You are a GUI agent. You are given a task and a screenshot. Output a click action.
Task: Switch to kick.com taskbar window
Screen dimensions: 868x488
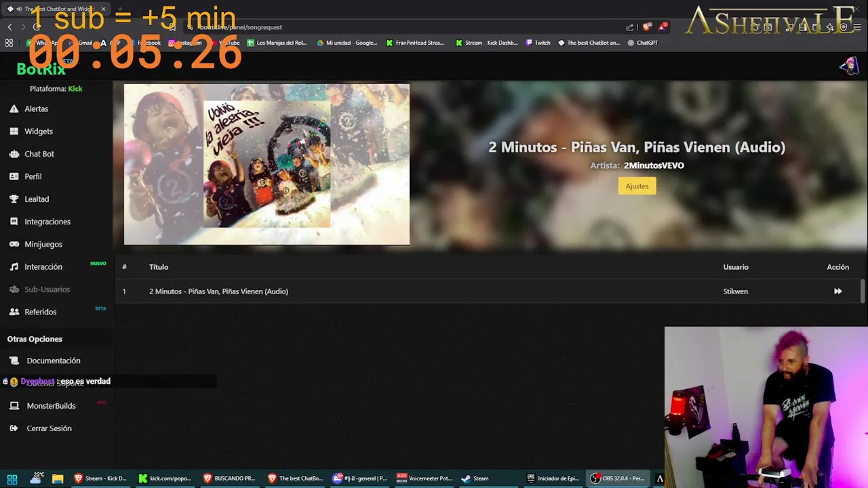pos(165,479)
